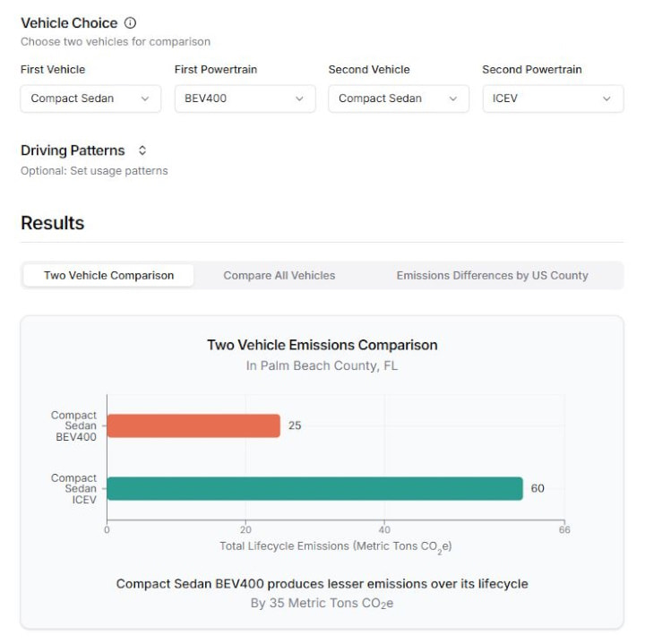The width and height of the screenshot is (645, 644).
Task: Open the Emissions Differences by US County tab
Action: tap(492, 275)
